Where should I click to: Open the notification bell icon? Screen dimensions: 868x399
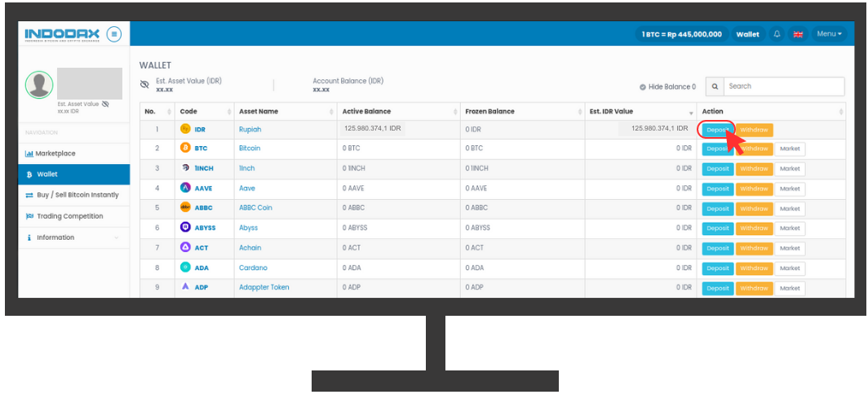click(x=777, y=34)
